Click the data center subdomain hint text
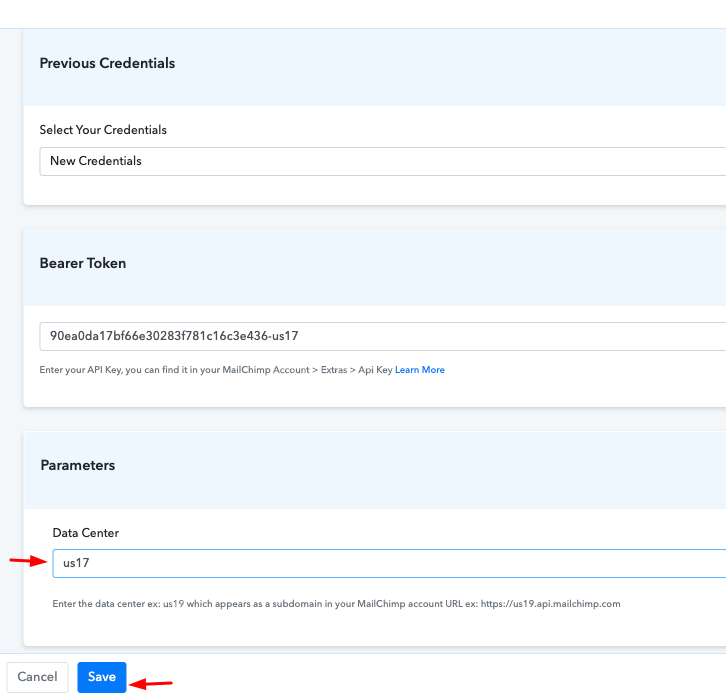This screenshot has height=700, width=726. click(336, 604)
